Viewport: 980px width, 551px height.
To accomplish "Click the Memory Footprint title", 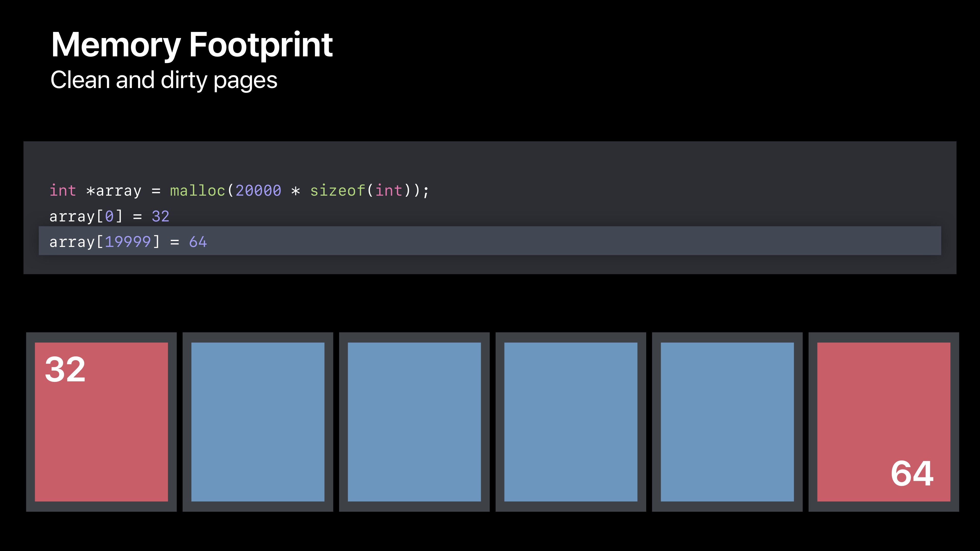I will point(192,45).
